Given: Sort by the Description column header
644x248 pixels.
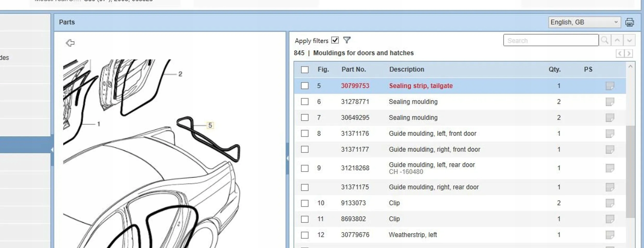Looking at the screenshot, I should tap(406, 69).
